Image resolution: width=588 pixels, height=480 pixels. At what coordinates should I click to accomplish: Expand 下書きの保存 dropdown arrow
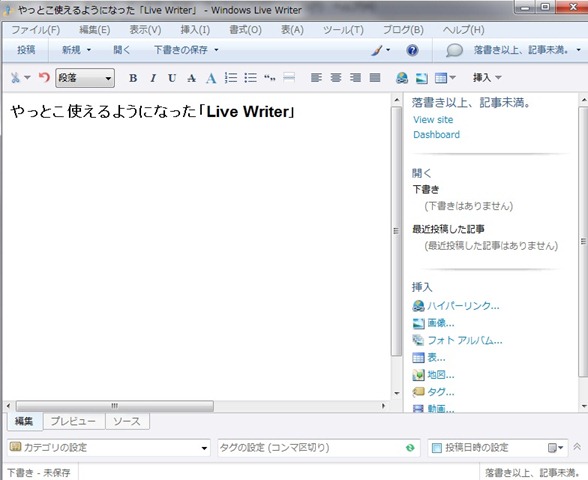tap(216, 50)
